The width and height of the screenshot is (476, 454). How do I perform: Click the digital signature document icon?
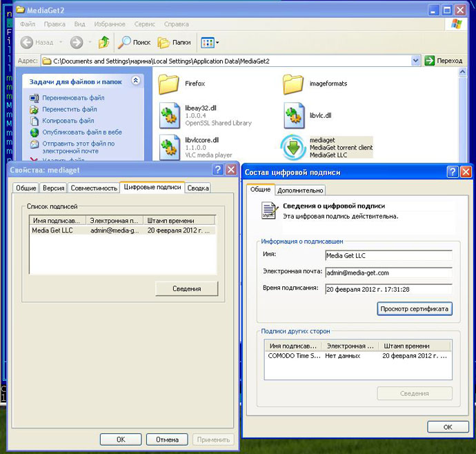coord(270,210)
